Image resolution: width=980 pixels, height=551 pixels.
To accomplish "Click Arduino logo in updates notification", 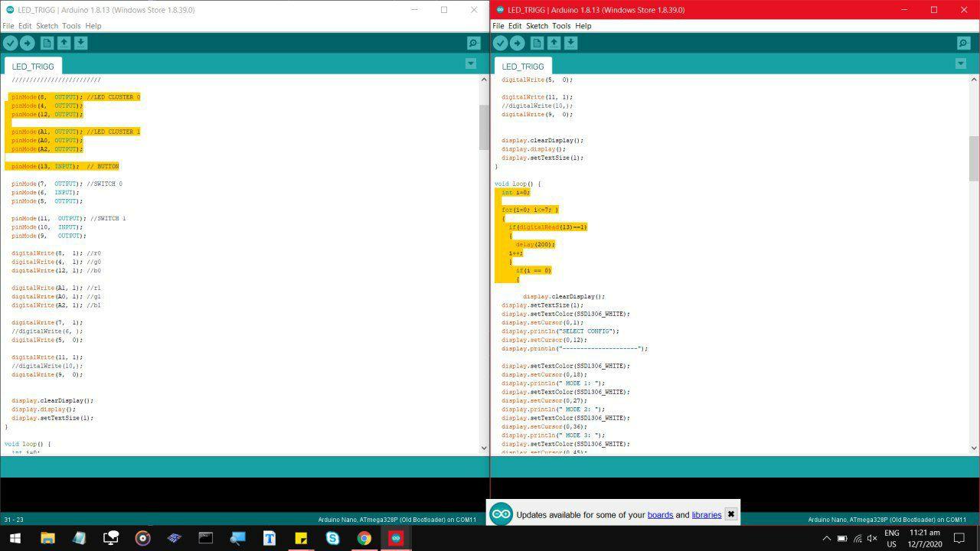I will [501, 514].
